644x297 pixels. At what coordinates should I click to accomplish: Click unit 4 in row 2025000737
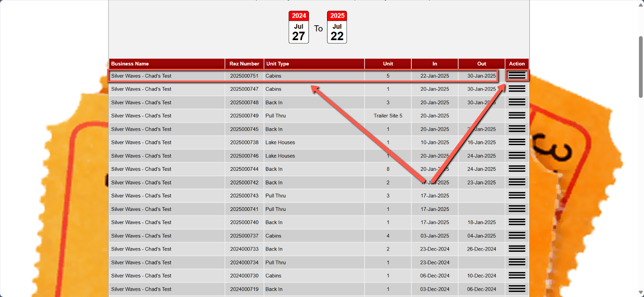(388, 235)
